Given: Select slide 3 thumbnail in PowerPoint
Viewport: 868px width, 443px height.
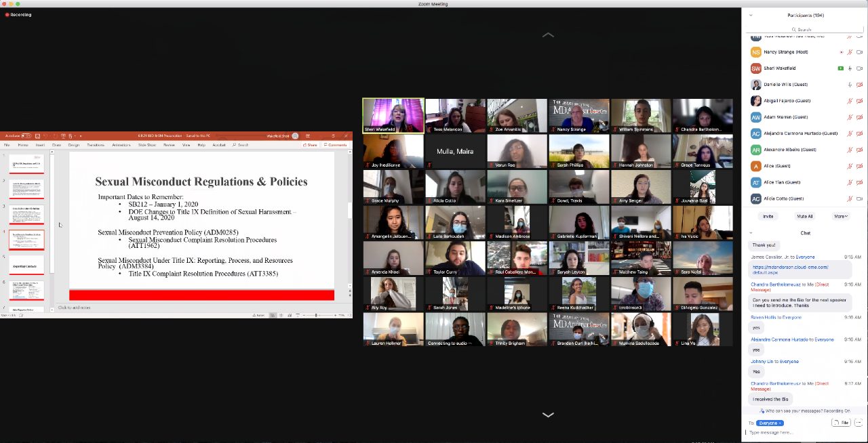Looking at the screenshot, I should click(x=26, y=214).
